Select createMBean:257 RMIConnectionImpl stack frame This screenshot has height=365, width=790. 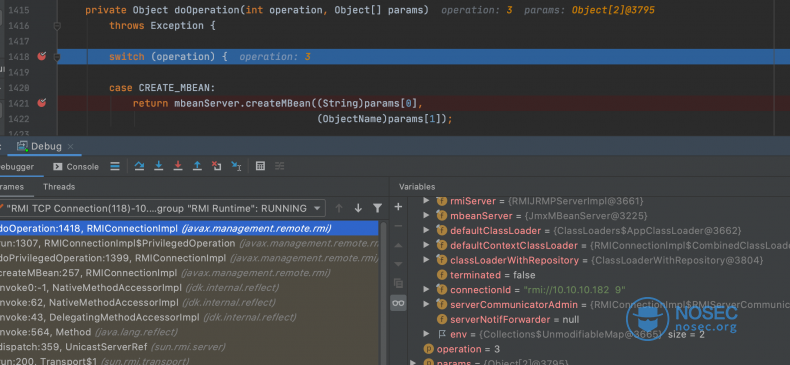tap(189, 273)
